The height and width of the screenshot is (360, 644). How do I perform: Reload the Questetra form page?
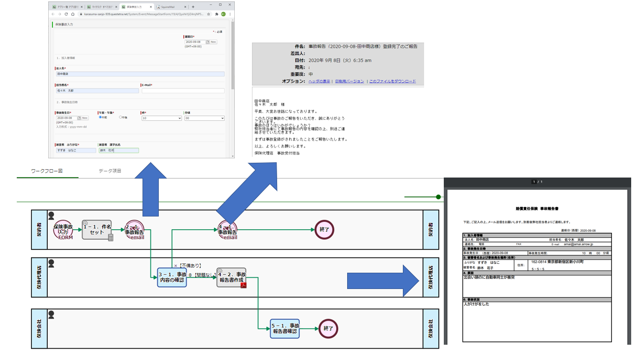66,14
